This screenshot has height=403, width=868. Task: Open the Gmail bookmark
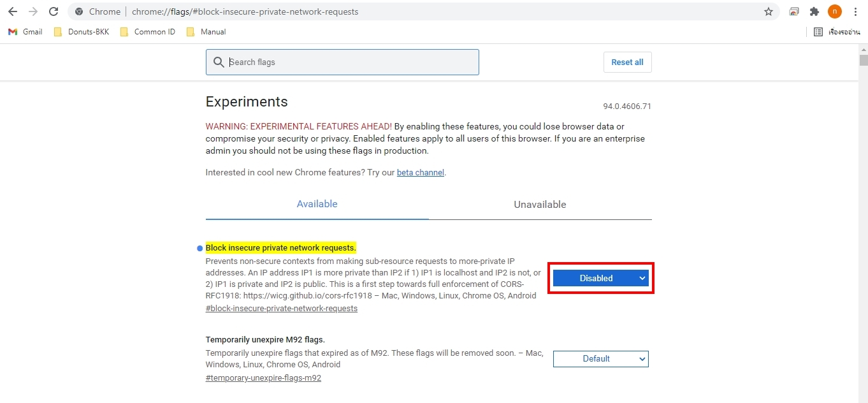25,32
